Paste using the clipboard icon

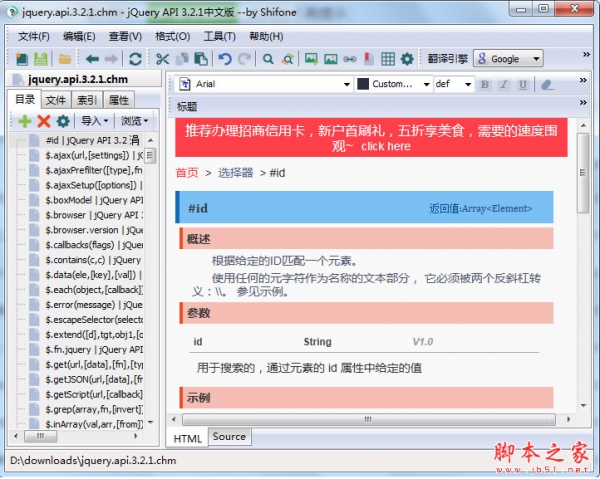201,59
